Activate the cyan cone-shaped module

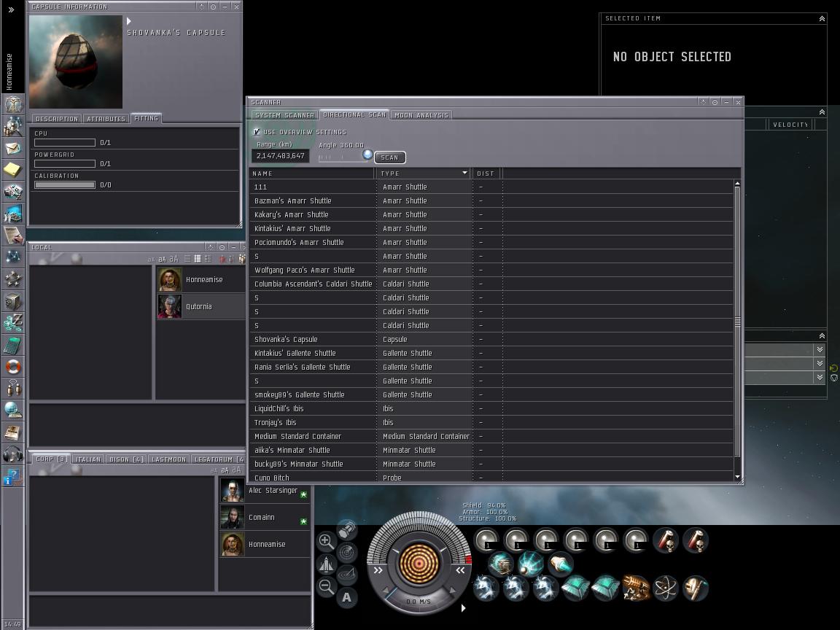[561, 564]
